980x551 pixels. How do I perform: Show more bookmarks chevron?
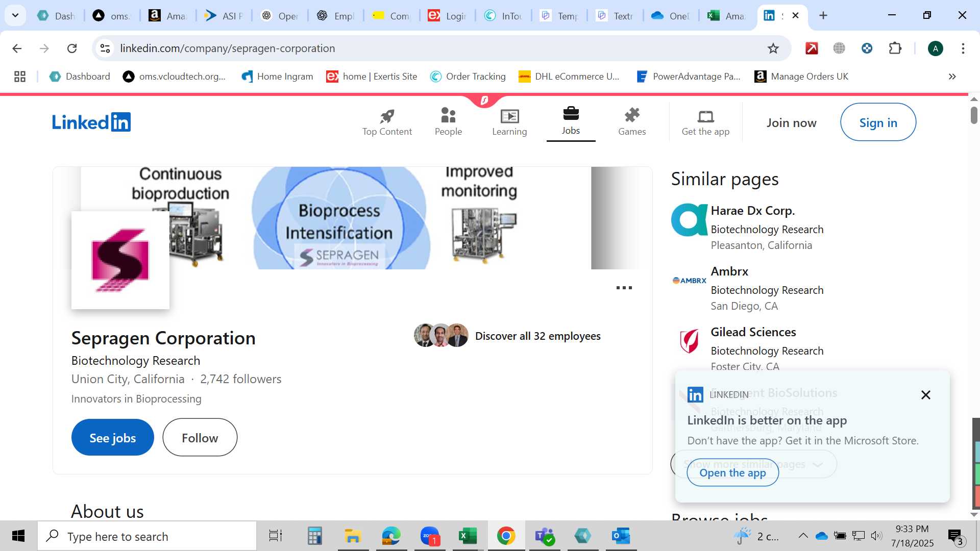tap(952, 77)
